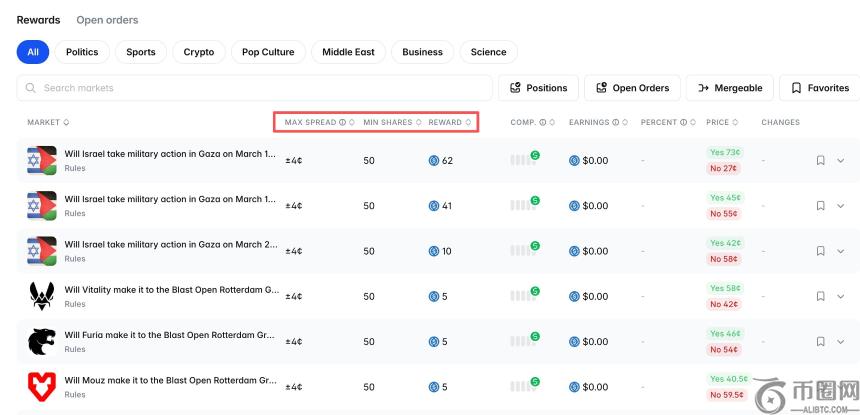Click the info icon beside MAX SPREAD

pos(342,123)
